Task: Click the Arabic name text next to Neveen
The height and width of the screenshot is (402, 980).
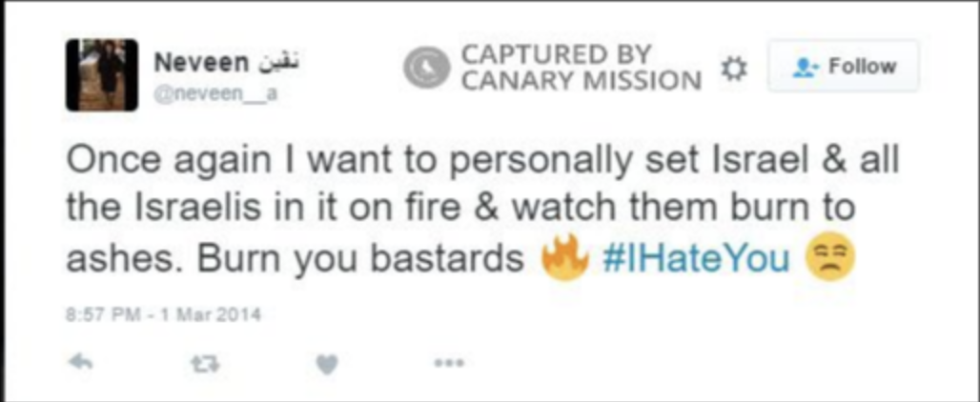Action: tap(276, 63)
